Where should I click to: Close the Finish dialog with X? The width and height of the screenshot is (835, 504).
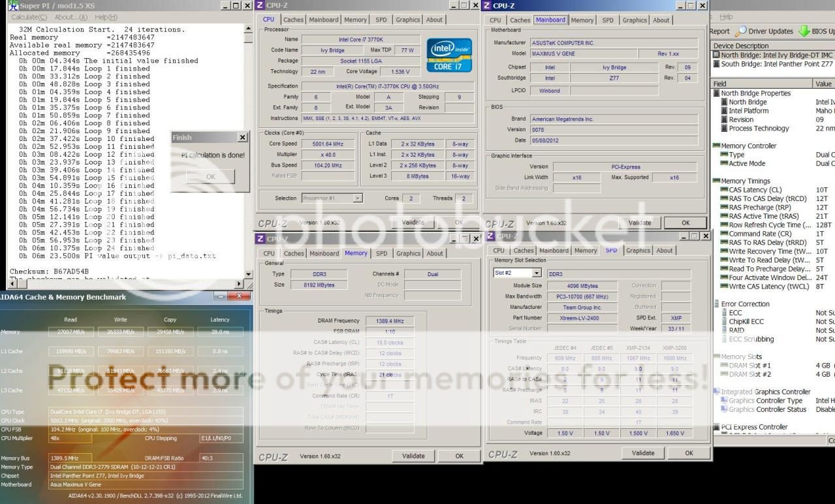point(242,138)
